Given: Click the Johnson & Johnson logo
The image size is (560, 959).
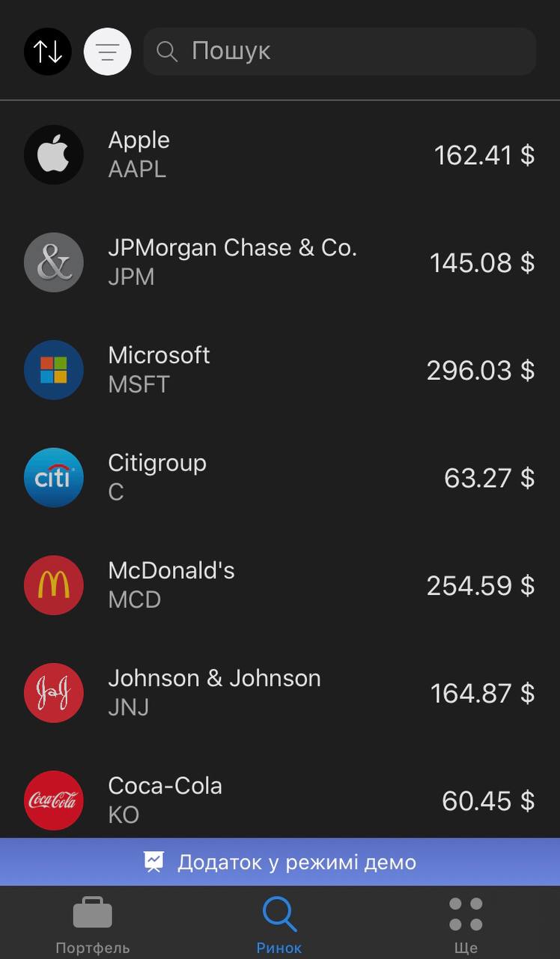Looking at the screenshot, I should [54, 693].
